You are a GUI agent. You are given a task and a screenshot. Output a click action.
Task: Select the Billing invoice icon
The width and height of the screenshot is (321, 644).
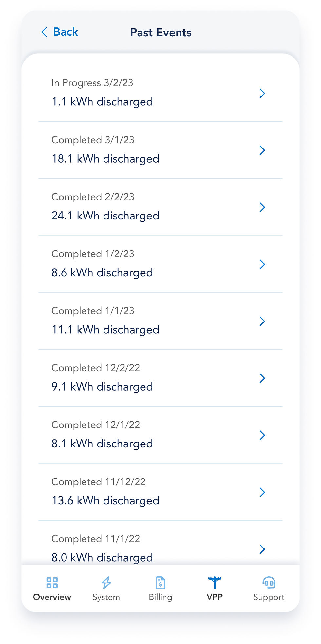tap(160, 583)
